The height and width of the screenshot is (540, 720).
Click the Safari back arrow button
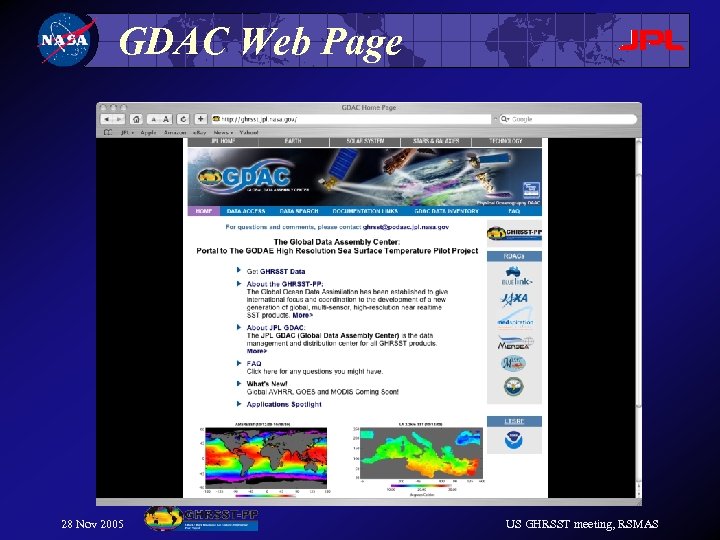(107, 119)
